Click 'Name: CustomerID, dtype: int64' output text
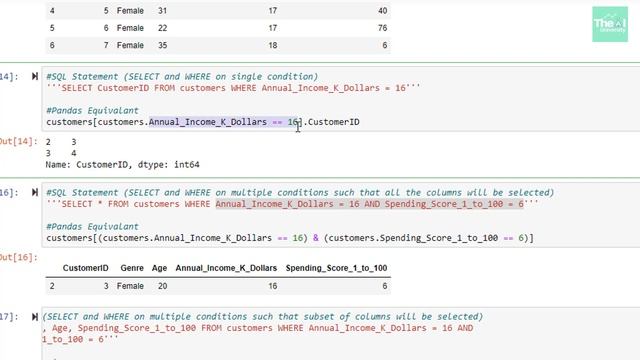This screenshot has width=640, height=360. pos(122,164)
